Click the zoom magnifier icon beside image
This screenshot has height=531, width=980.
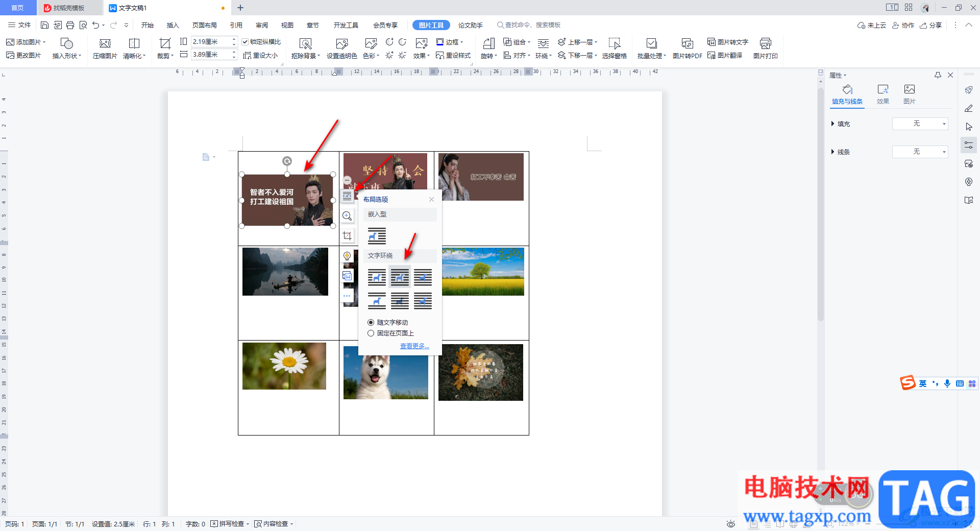click(347, 216)
